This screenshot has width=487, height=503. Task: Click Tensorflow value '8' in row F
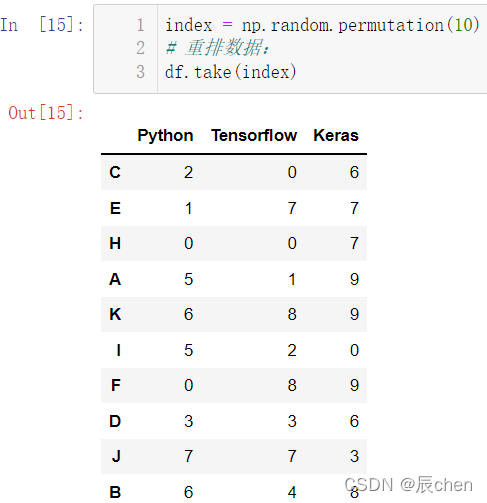point(292,385)
